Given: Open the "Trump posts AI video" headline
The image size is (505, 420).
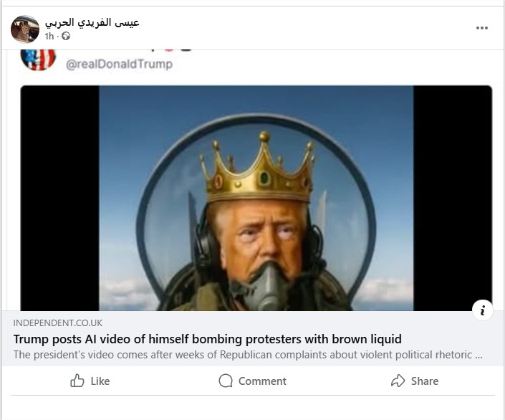Looking at the screenshot, I should click(207, 339).
